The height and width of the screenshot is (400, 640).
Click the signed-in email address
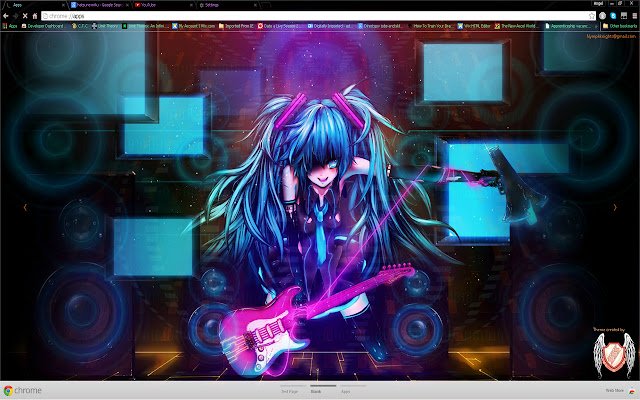(x=611, y=36)
